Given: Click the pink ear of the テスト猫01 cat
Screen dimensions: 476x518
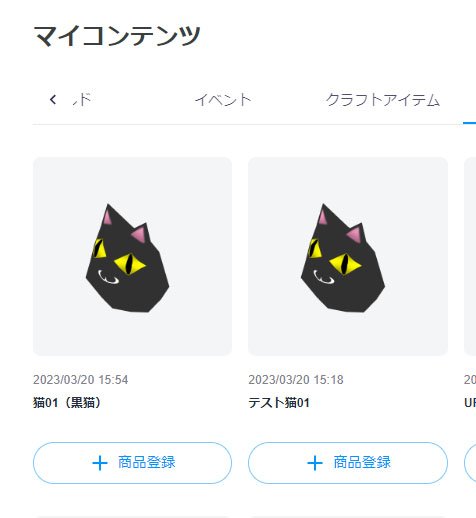Looking at the screenshot, I should pyautogui.click(x=357, y=233).
